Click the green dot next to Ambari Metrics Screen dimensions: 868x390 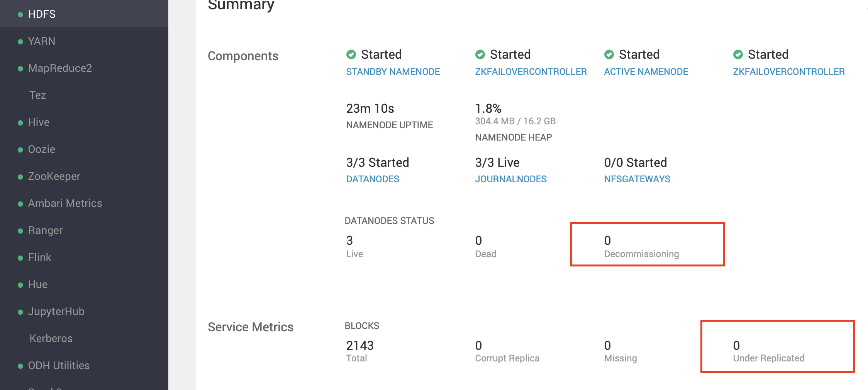20,203
